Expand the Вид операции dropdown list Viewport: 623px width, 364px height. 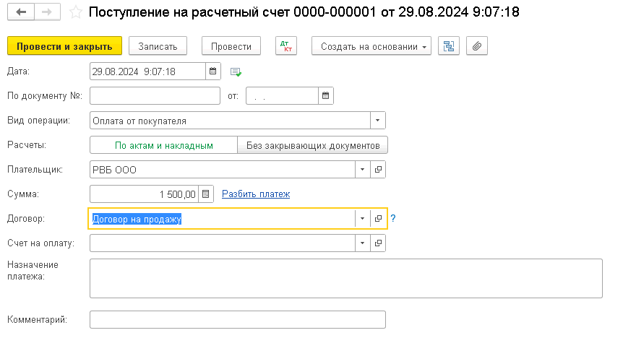(378, 121)
